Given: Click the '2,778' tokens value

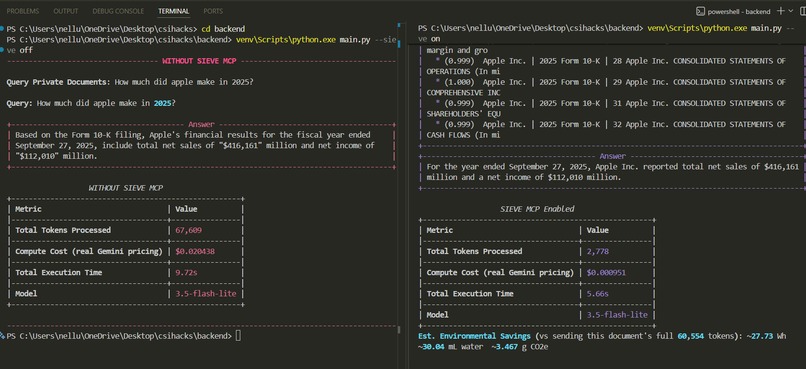Looking at the screenshot, I should [x=597, y=251].
